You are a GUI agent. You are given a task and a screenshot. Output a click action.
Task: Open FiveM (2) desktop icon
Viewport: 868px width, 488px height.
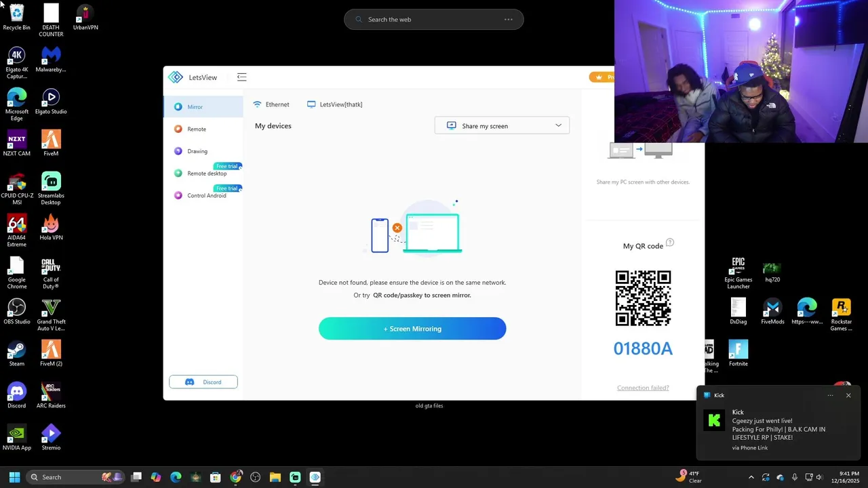pos(51,353)
